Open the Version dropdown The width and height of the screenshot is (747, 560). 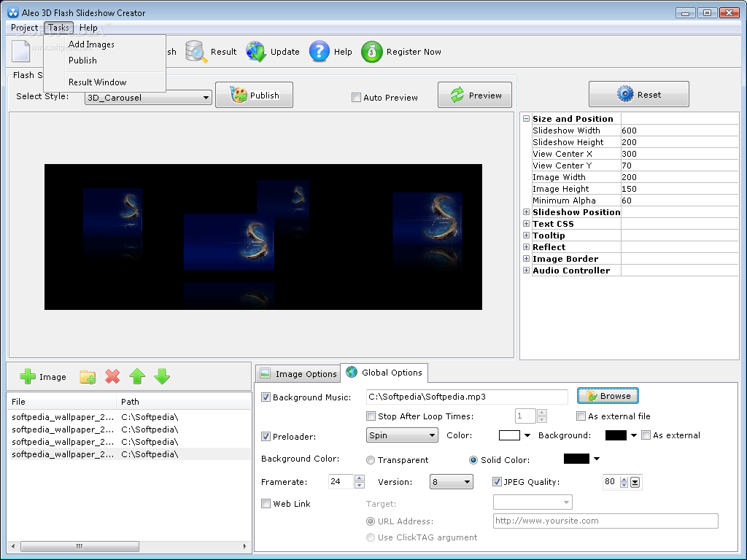coord(451,482)
